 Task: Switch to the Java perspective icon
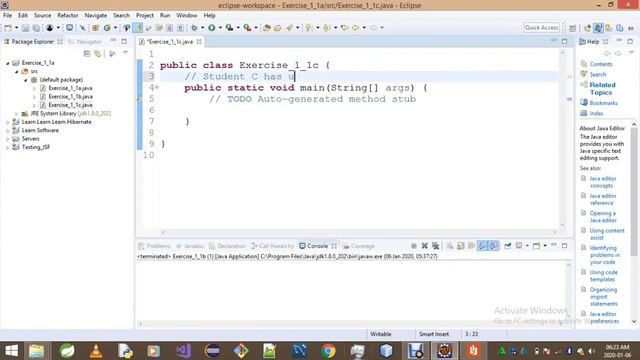tap(598, 28)
